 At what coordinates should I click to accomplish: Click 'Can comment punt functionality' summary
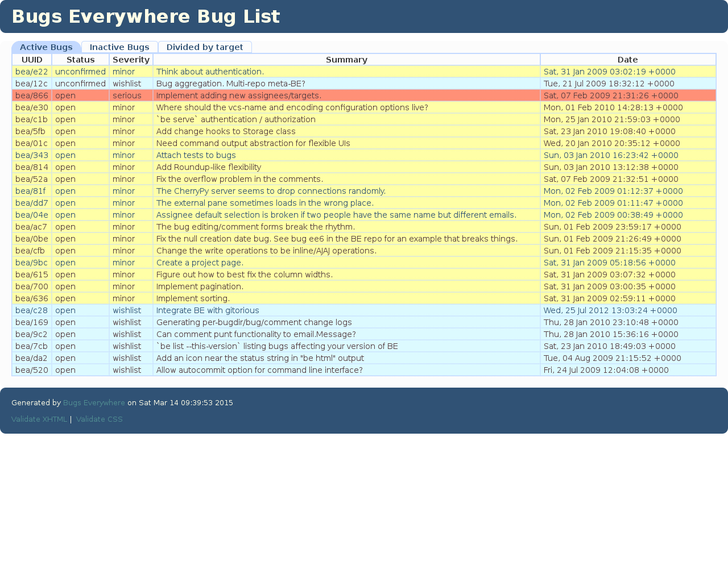(256, 334)
